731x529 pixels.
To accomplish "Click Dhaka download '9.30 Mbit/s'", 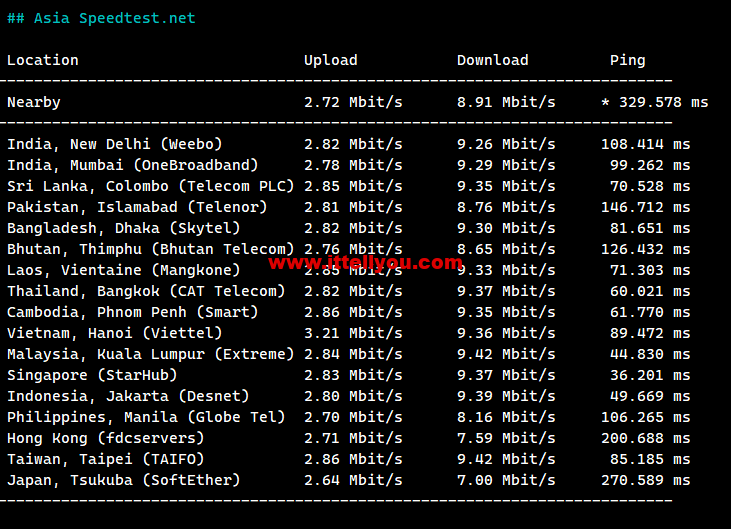I will 506,228.
